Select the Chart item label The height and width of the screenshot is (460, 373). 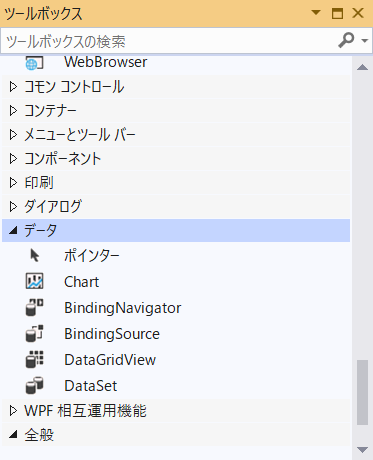point(81,282)
